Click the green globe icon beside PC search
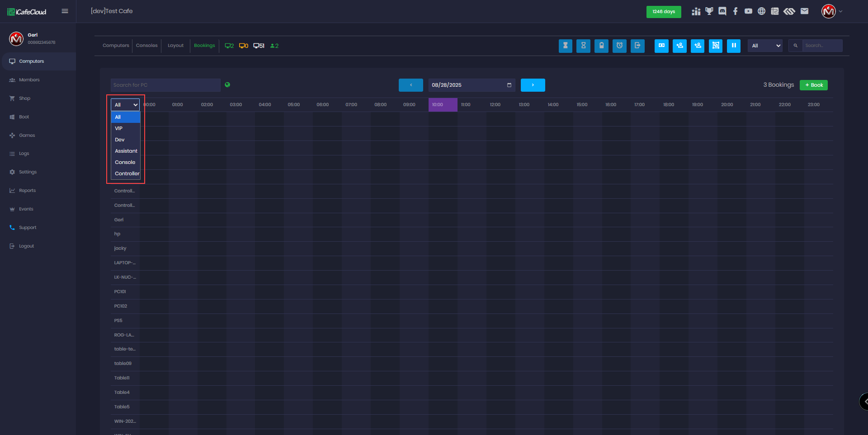The width and height of the screenshot is (868, 435). (227, 84)
